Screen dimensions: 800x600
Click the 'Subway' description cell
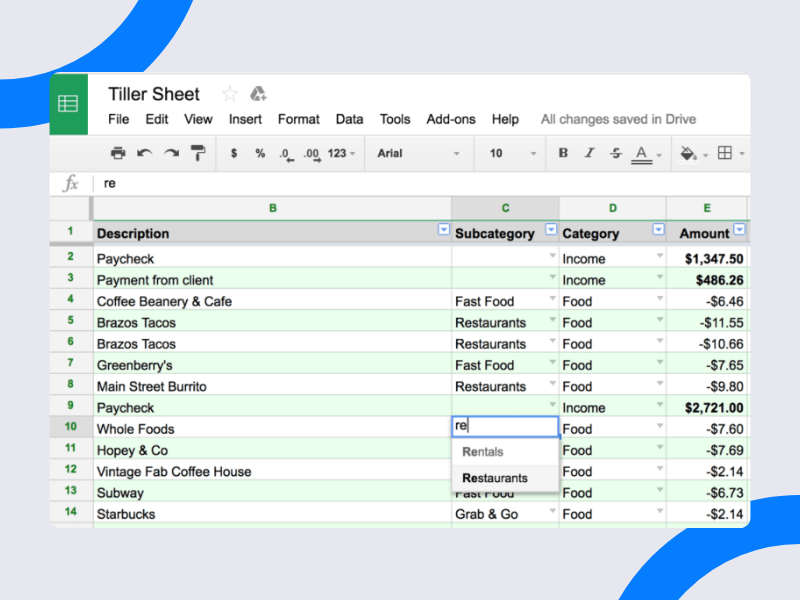point(272,492)
